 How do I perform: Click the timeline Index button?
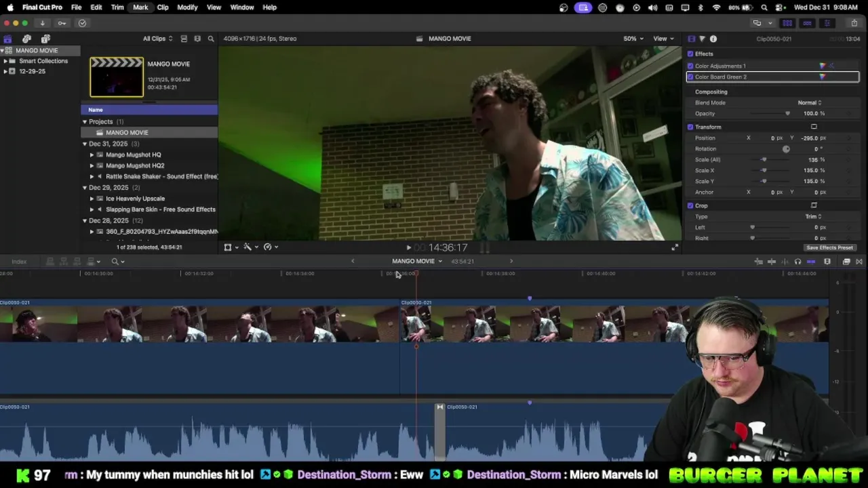[x=19, y=262]
